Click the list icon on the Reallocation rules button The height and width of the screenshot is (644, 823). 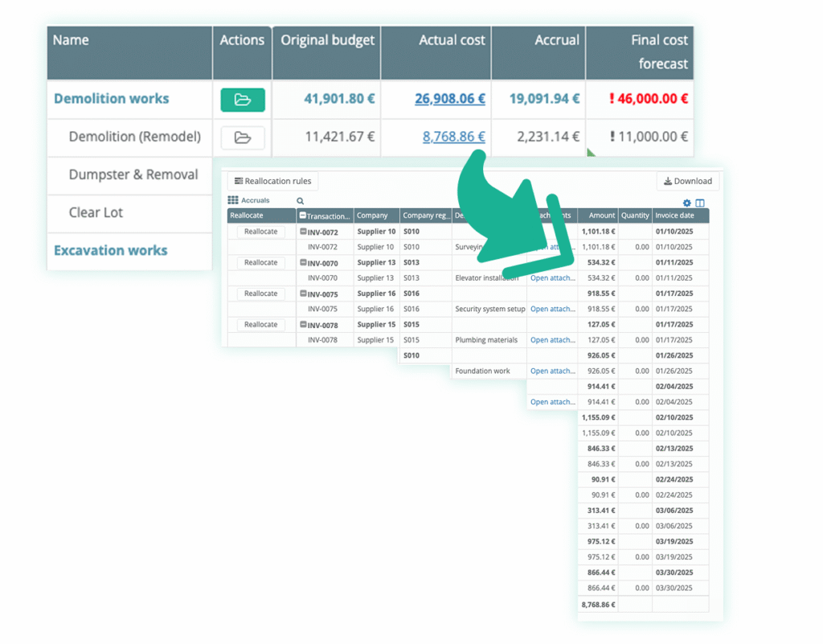(240, 181)
